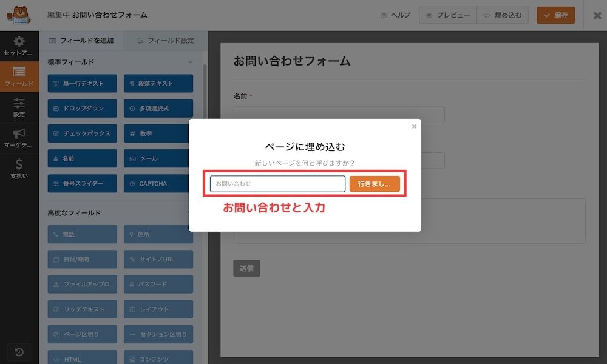Click the プレビュー preview button
Screen dimensions: 607x364
(x=448, y=15)
